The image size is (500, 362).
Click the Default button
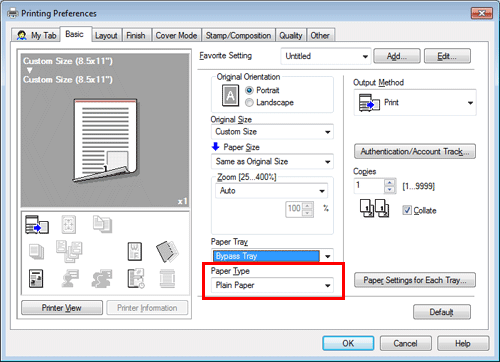[442, 312]
